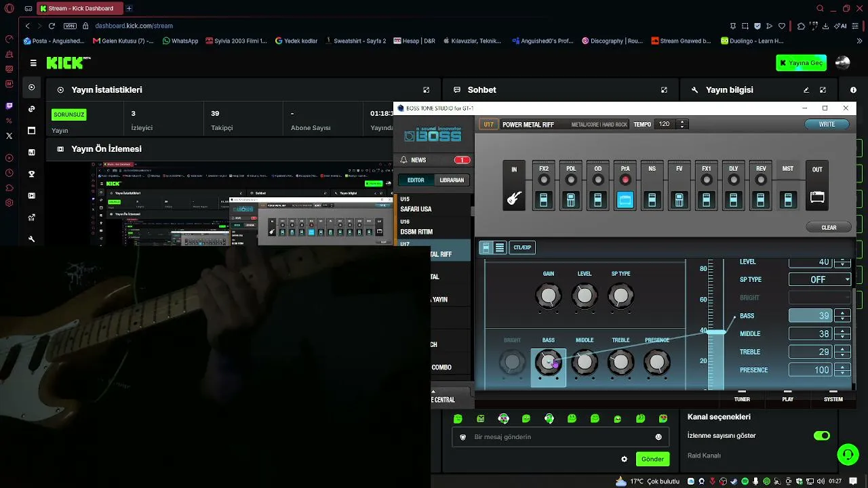868x488 pixels.
Task: Toggle DLY delay on/off button
Action: (734, 180)
